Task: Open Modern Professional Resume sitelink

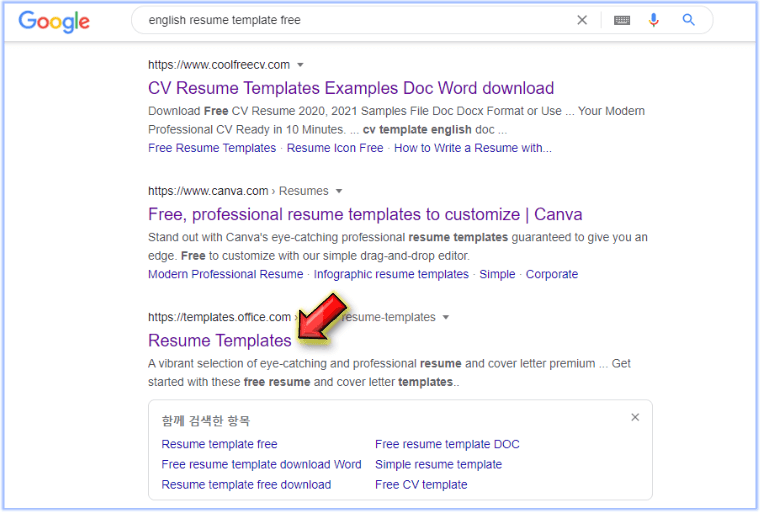Action: (x=226, y=274)
